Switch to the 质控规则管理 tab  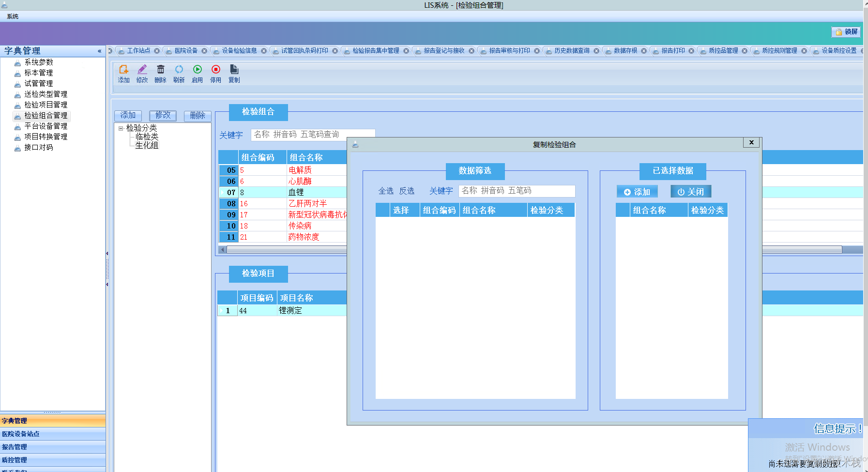(x=779, y=51)
